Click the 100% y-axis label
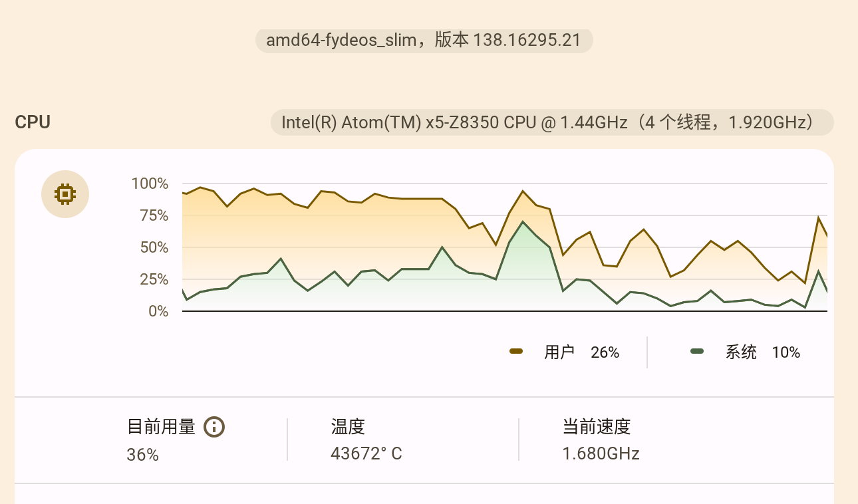 coord(150,184)
